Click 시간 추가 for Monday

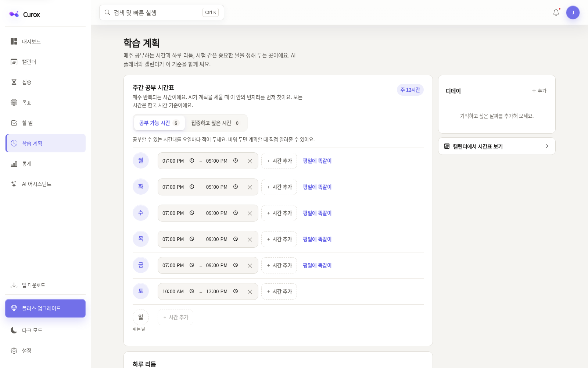279,161
